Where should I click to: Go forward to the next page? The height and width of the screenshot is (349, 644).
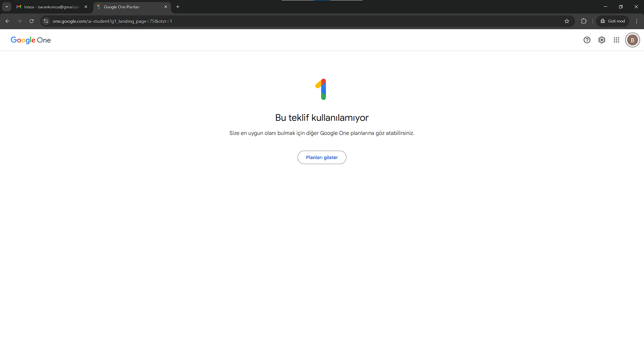coord(19,21)
